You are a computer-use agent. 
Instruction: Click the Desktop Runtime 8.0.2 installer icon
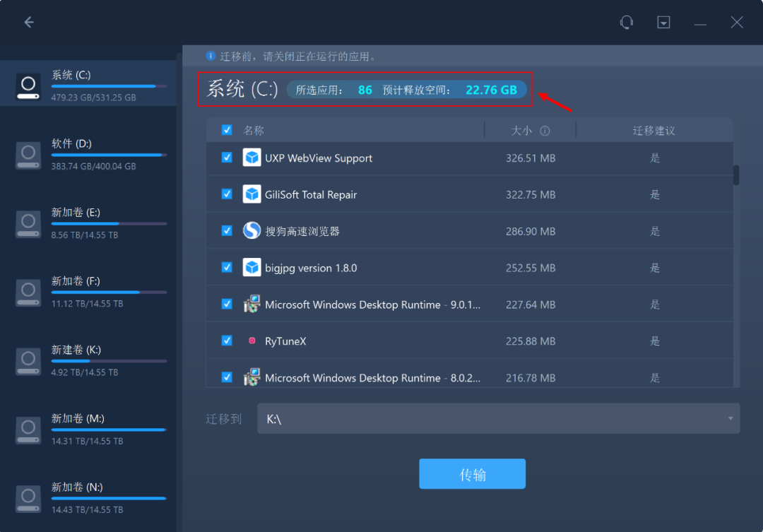tap(252, 377)
